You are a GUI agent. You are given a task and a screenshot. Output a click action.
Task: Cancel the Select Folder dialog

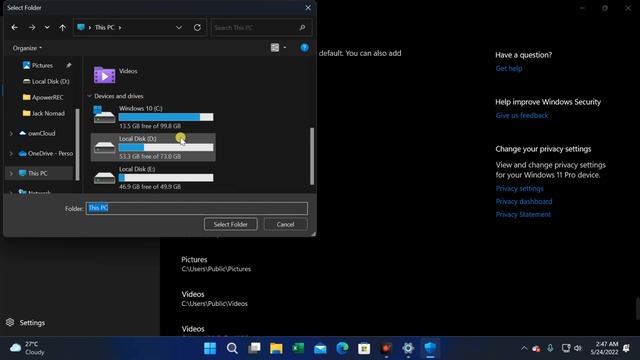(x=285, y=224)
